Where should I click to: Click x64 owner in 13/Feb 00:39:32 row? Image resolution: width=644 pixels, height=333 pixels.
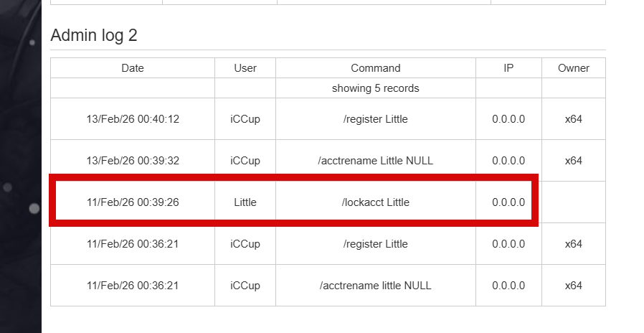pyautogui.click(x=574, y=161)
